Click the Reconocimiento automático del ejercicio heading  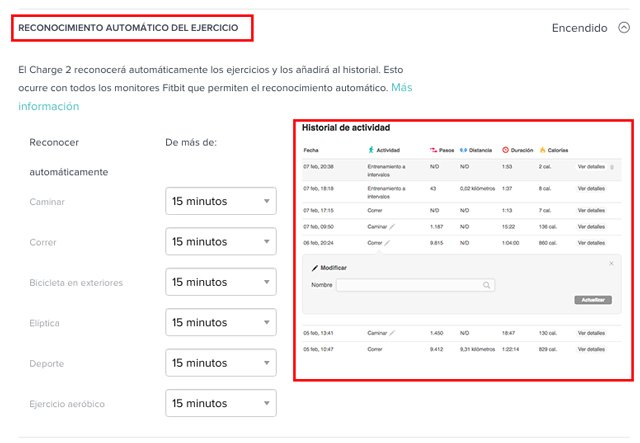(x=128, y=28)
